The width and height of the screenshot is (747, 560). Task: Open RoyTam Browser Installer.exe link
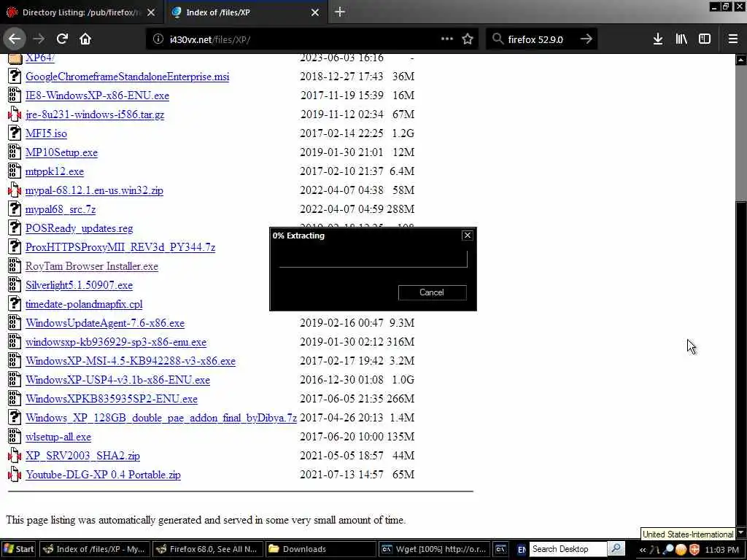coord(91,266)
